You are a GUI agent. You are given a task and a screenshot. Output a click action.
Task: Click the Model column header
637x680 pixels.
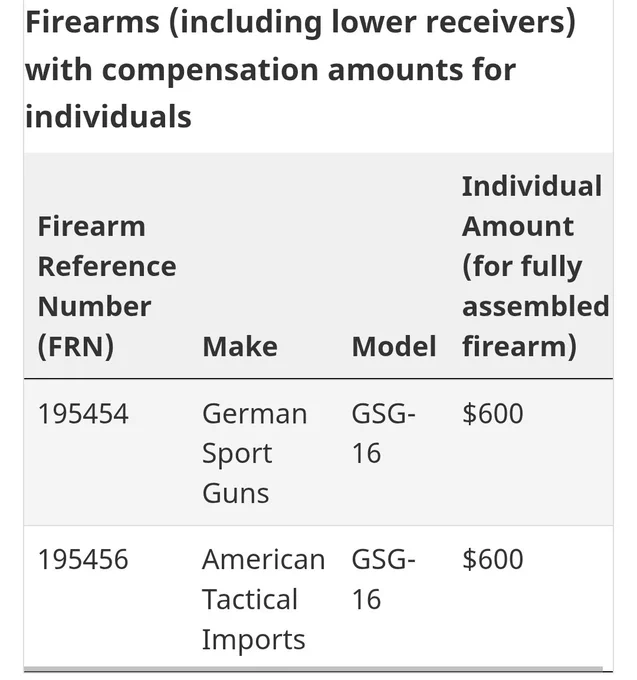point(394,347)
